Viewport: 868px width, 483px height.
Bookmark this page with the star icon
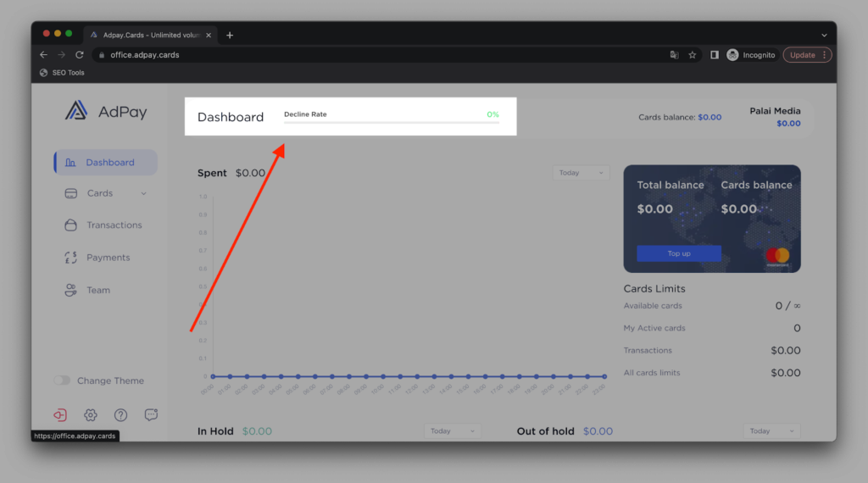[693, 55]
